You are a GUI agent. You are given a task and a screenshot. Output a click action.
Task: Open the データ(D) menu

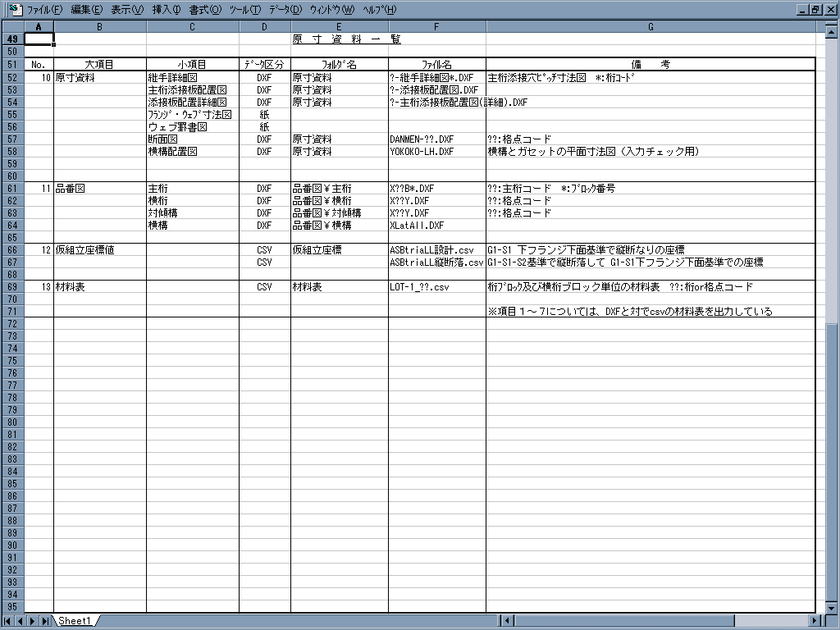click(285, 10)
